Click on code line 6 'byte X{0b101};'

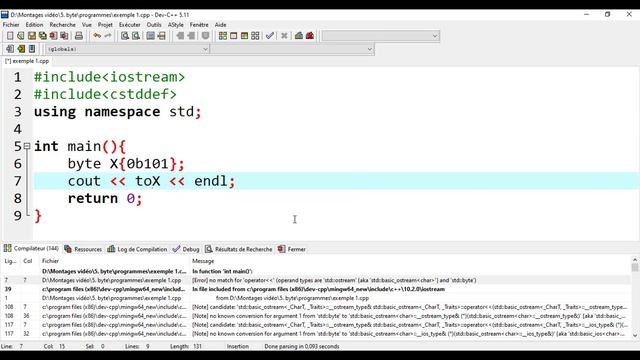tap(126, 164)
